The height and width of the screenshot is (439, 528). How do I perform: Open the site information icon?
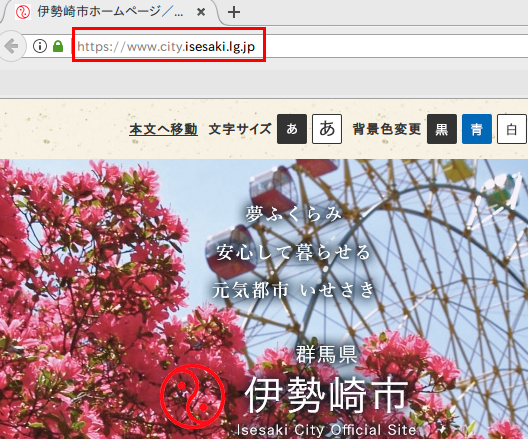tap(40, 46)
